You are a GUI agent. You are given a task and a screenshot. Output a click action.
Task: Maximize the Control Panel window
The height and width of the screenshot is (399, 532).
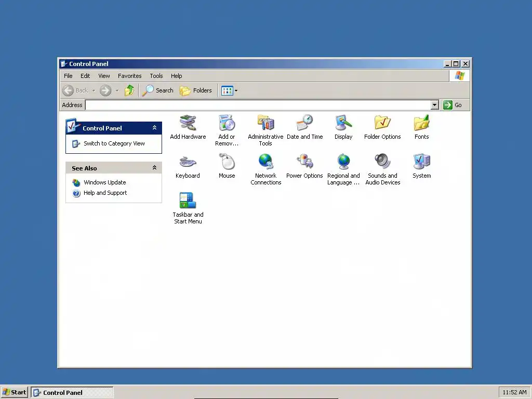coord(456,64)
